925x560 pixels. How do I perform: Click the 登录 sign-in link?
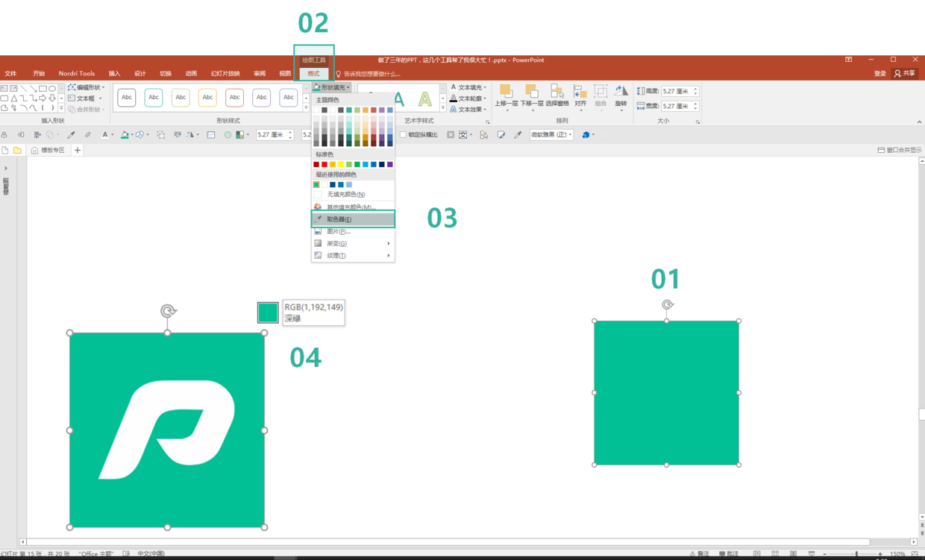pyautogui.click(x=880, y=73)
